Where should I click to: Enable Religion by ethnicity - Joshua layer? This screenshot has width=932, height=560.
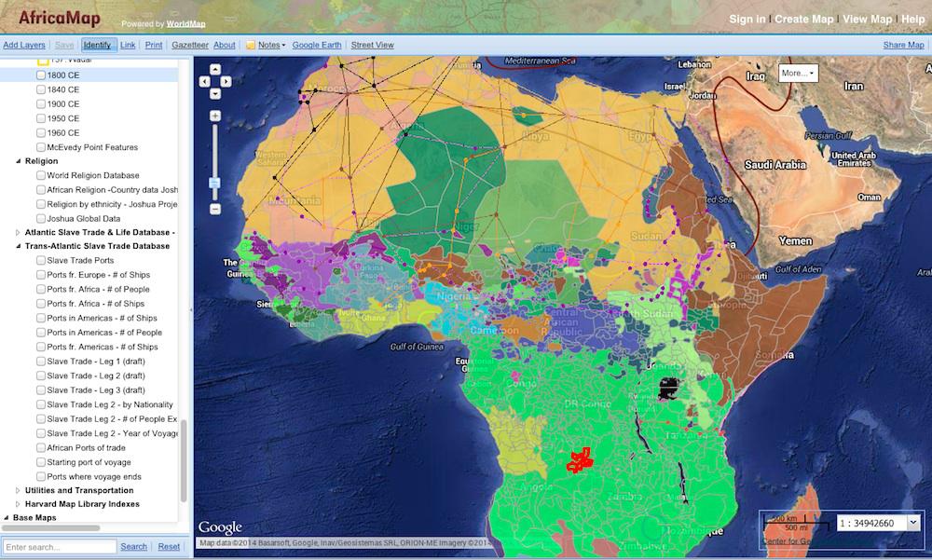click(41, 204)
